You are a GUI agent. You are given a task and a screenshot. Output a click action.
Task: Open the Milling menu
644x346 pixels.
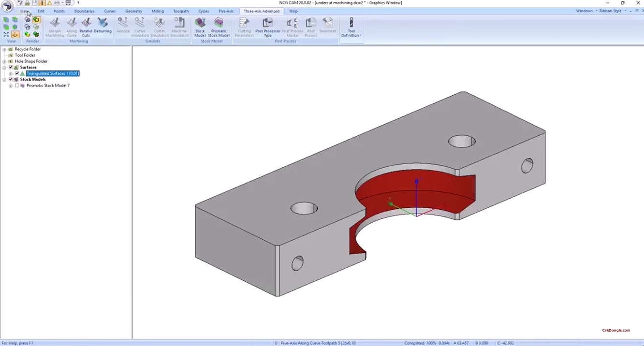click(x=157, y=11)
